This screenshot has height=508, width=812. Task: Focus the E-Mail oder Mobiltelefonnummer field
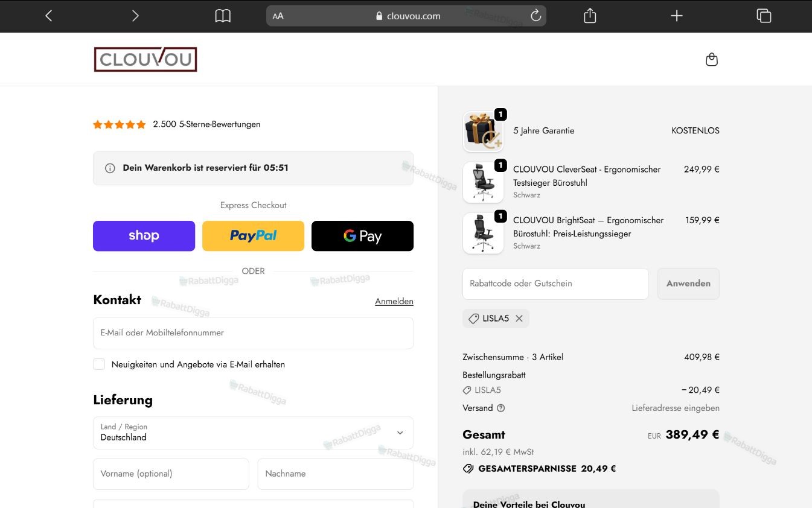click(x=253, y=333)
